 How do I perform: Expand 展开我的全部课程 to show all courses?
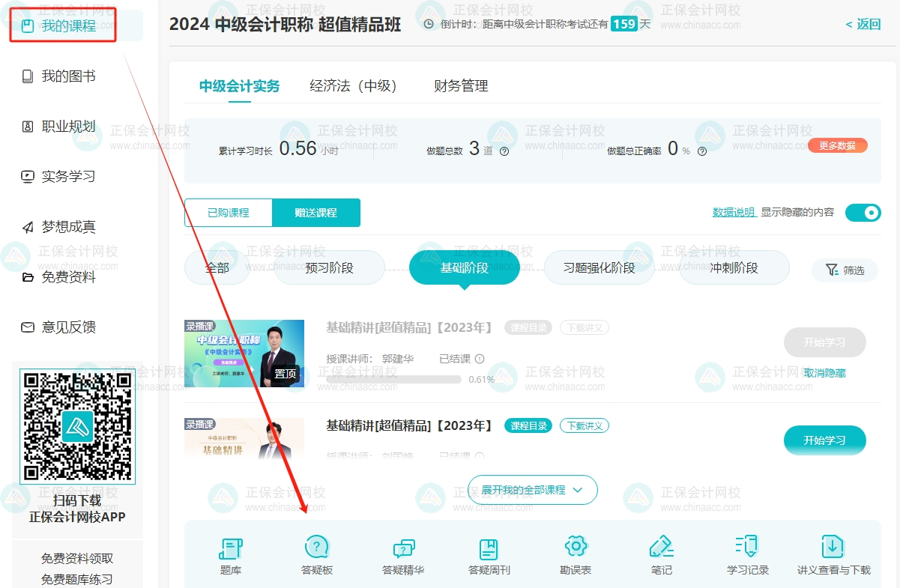point(532,489)
